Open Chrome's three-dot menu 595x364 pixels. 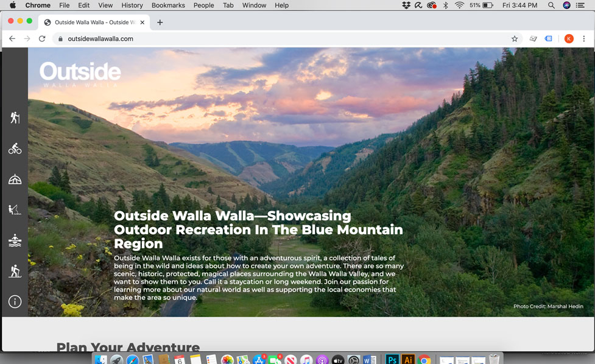(x=584, y=39)
